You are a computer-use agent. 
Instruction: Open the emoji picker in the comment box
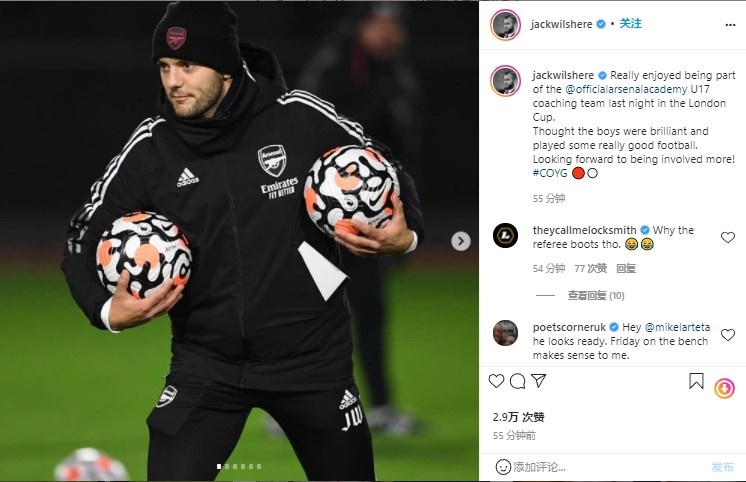coord(502,467)
